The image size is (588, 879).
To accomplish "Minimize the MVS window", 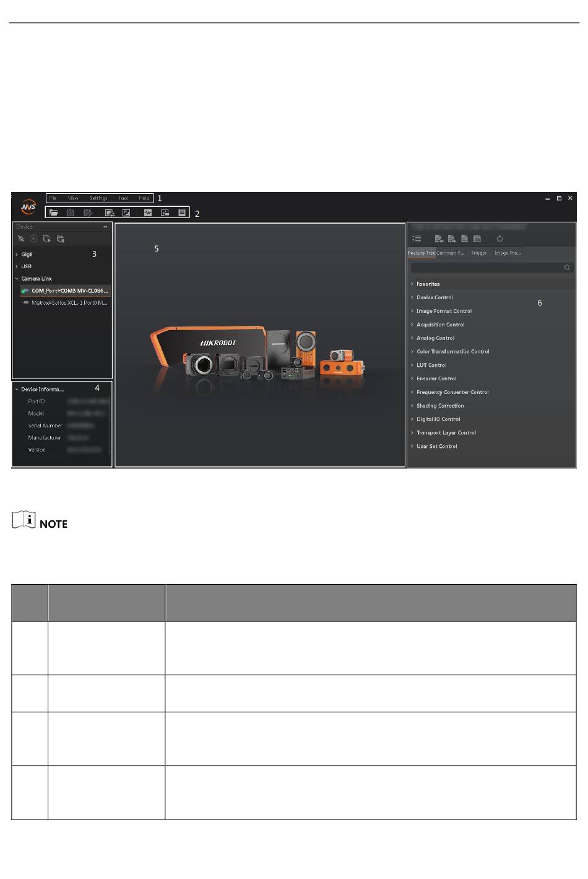I will (547, 199).
